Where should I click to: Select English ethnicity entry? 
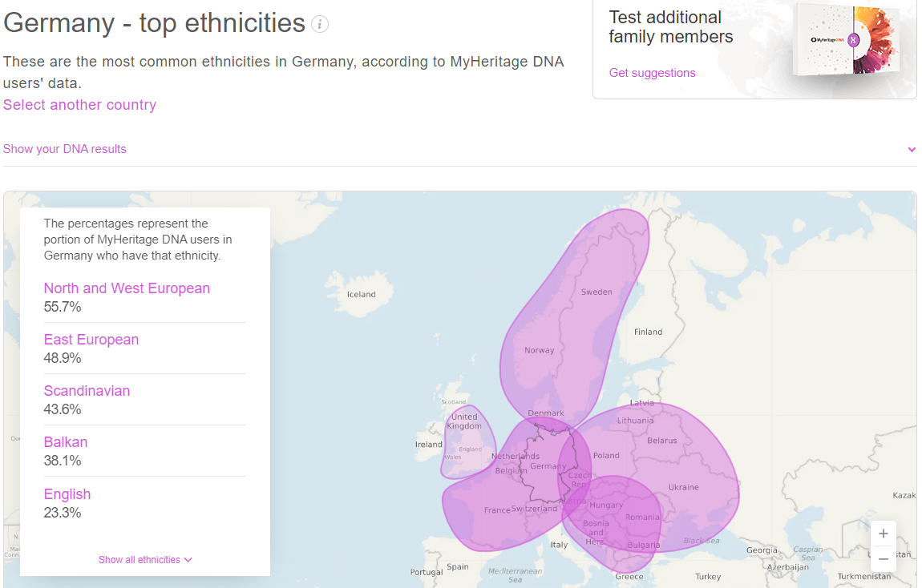pos(67,494)
